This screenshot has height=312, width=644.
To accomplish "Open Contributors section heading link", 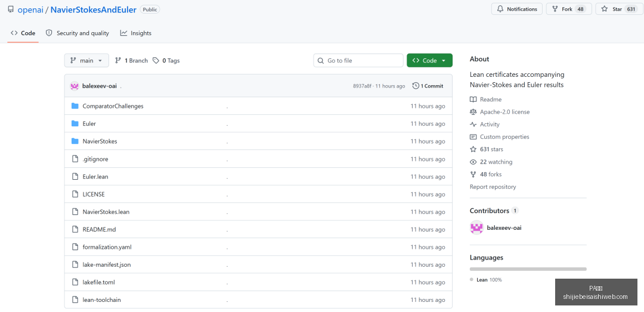I will pos(494,211).
